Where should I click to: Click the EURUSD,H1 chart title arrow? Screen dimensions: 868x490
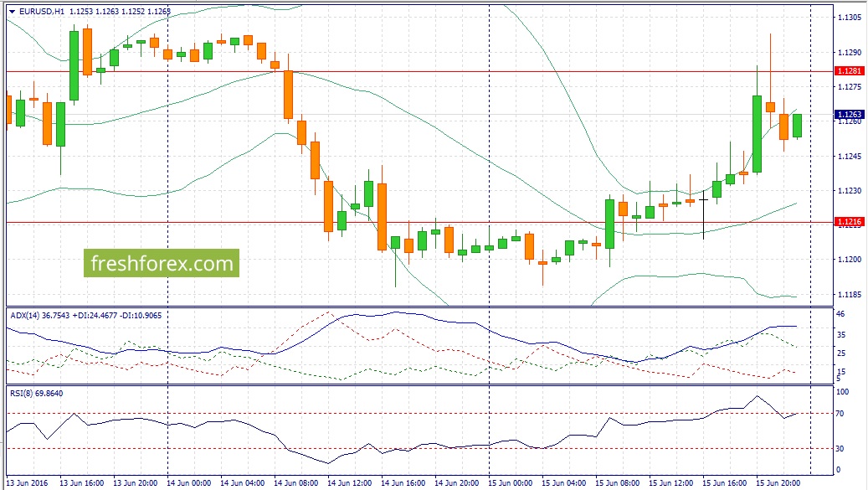pyautogui.click(x=13, y=11)
